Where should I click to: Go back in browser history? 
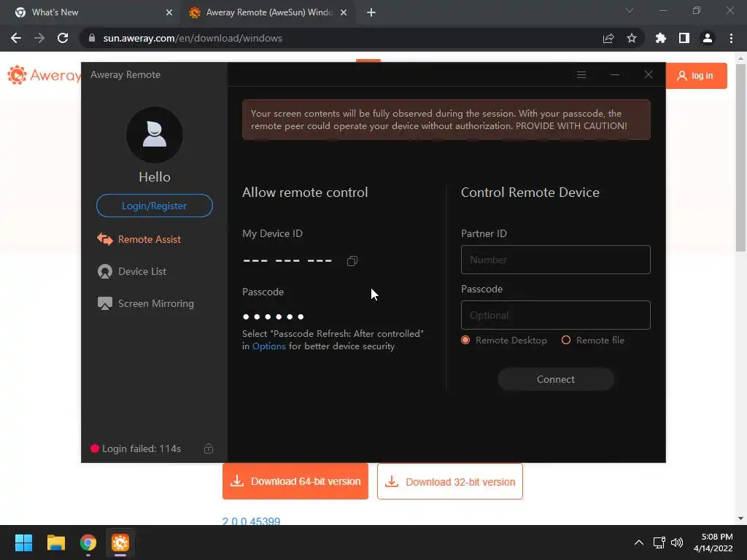16,38
